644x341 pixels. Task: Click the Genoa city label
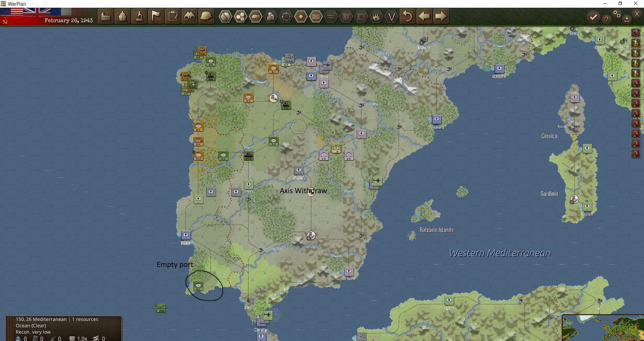[x=574, y=33]
